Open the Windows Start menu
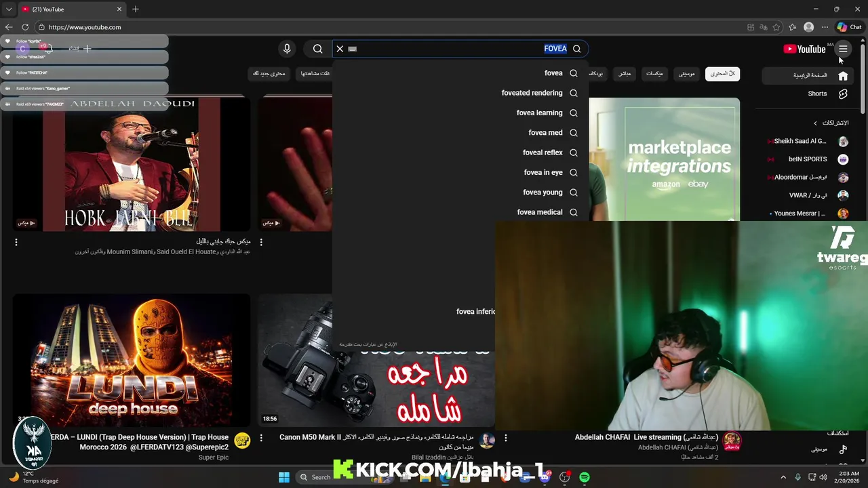Viewport: 868px width, 488px height. click(x=284, y=477)
